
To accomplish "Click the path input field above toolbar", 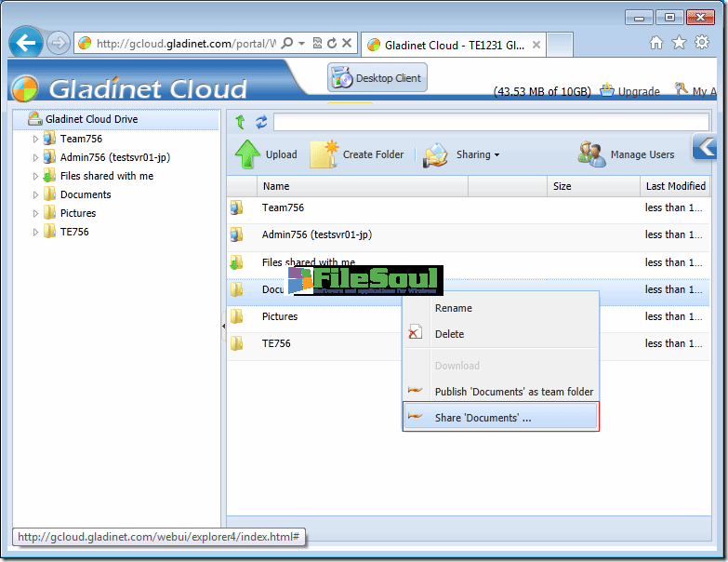I will [490, 122].
